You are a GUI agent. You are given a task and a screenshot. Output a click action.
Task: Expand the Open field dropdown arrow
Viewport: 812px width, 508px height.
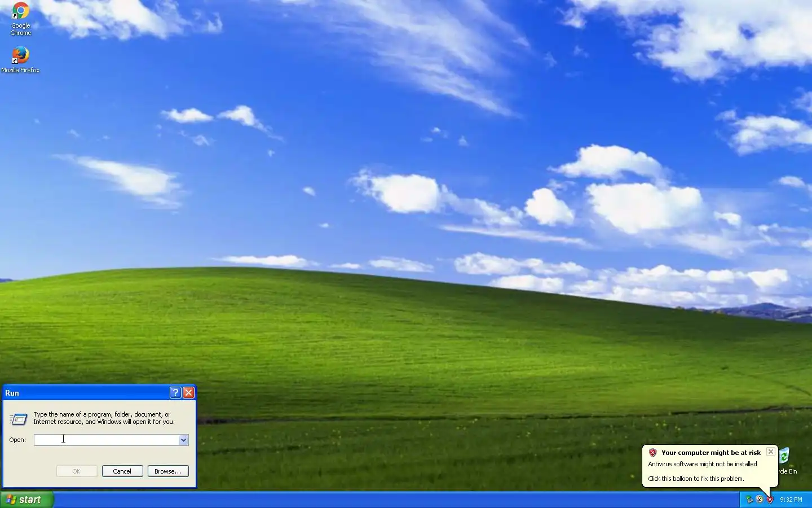click(183, 440)
